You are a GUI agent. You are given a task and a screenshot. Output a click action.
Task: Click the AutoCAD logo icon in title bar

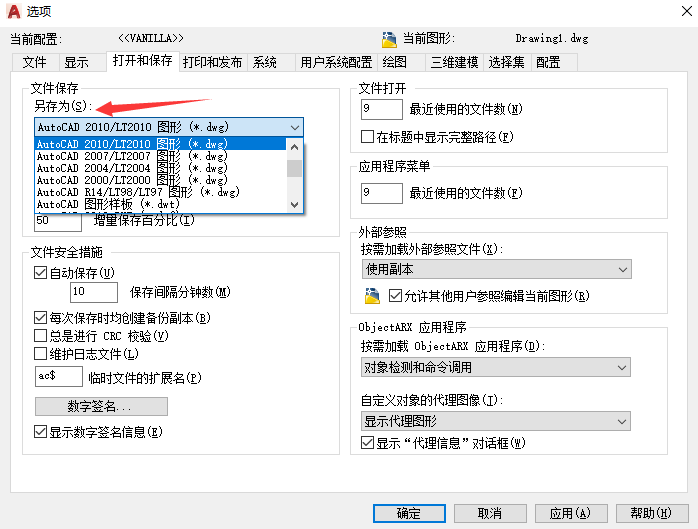pyautogui.click(x=14, y=11)
